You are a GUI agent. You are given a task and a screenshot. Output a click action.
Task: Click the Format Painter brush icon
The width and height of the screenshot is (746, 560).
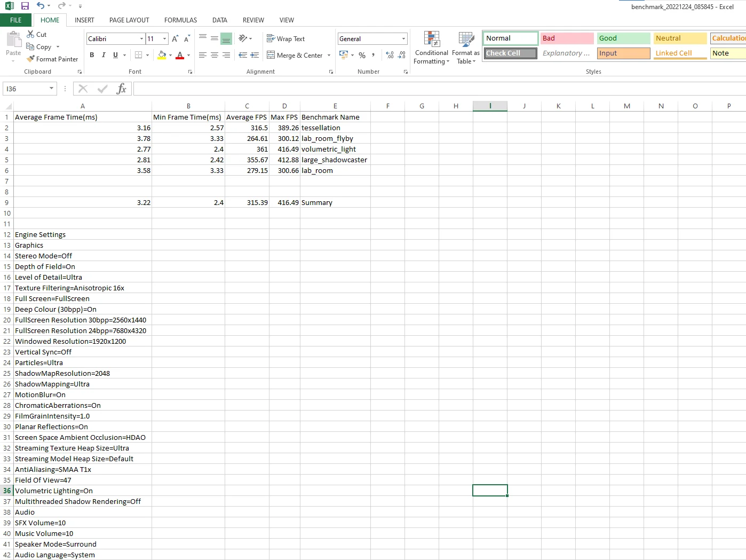31,59
